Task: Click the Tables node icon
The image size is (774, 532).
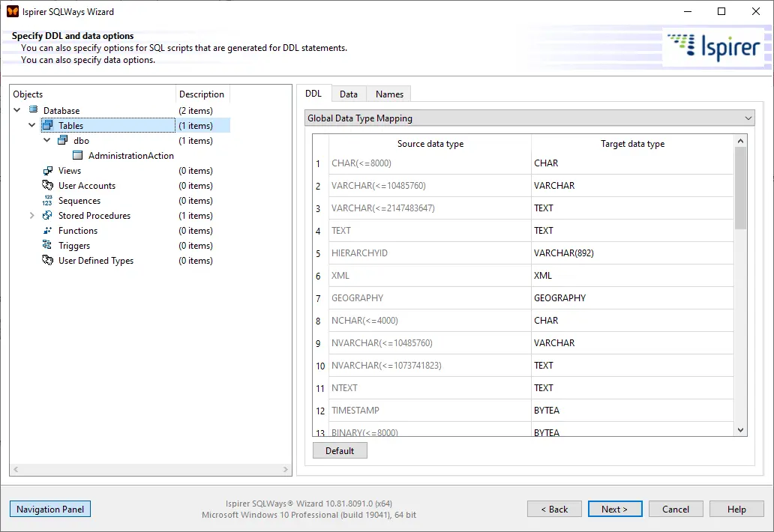Action: click(47, 125)
